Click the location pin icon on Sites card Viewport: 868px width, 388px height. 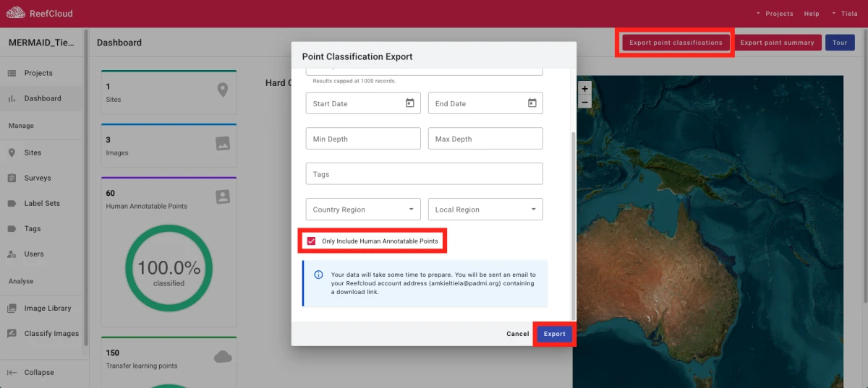[223, 90]
